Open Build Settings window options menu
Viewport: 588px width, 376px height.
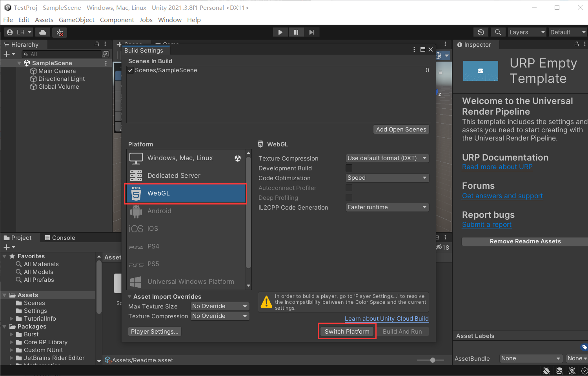point(414,49)
